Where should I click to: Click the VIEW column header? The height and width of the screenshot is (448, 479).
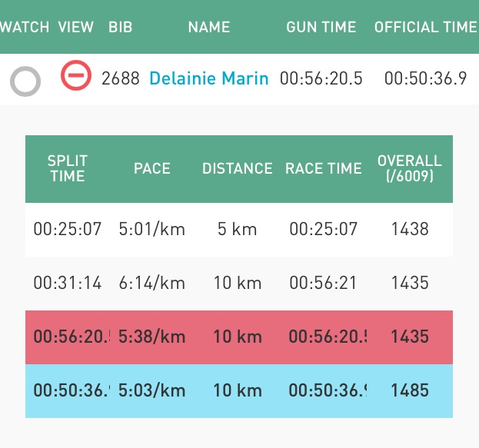[76, 27]
